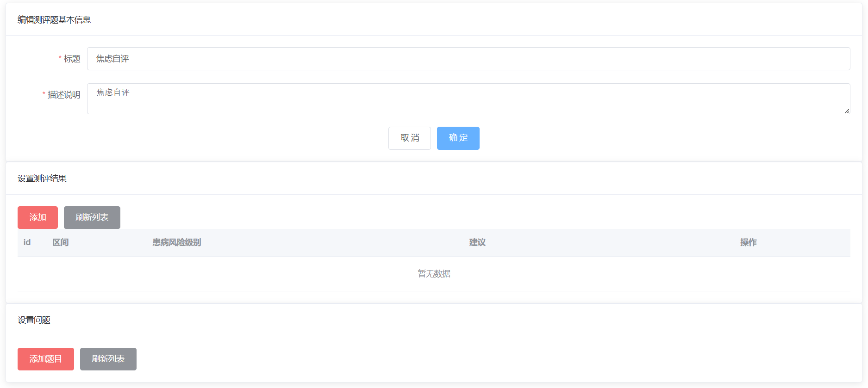This screenshot has height=388, width=868.
Task: Click the 标题 field label
Action: click(72, 59)
